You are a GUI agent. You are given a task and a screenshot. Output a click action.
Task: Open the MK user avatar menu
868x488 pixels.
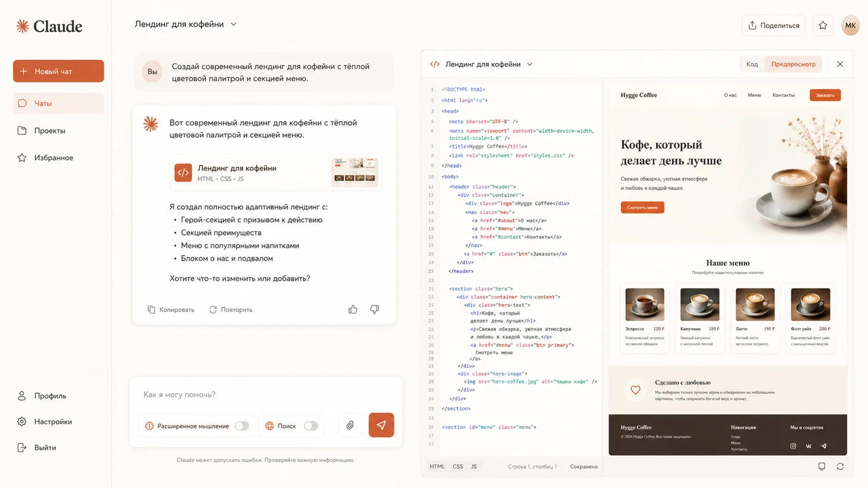850,25
